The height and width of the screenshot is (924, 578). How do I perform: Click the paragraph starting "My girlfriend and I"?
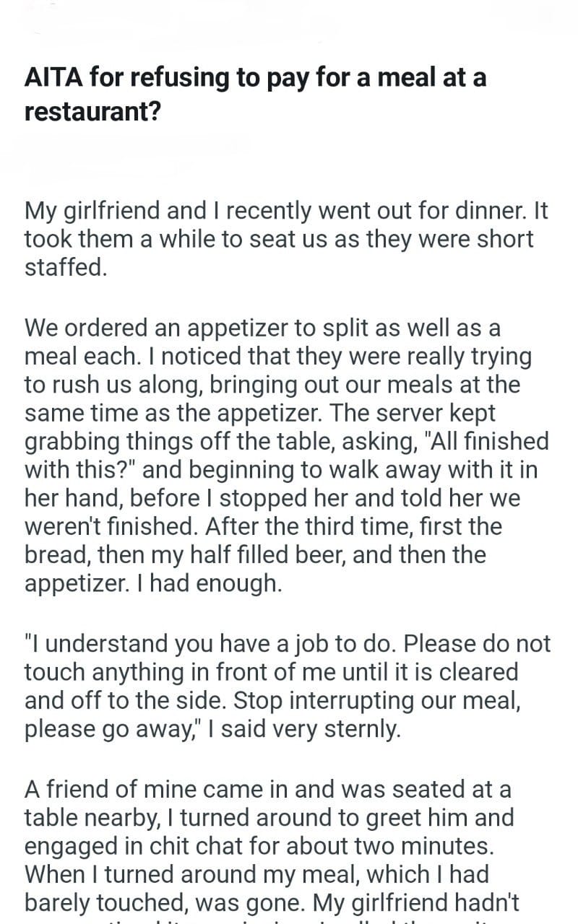click(286, 239)
